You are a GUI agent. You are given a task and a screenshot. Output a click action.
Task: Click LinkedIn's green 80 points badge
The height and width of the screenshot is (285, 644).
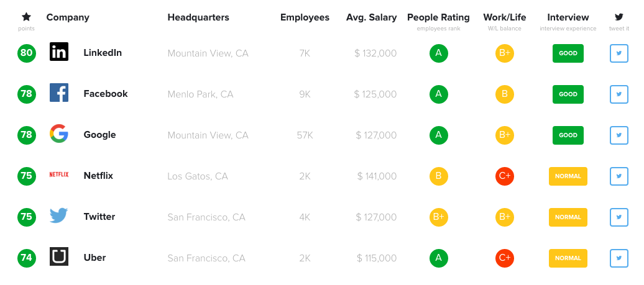pyautogui.click(x=26, y=53)
